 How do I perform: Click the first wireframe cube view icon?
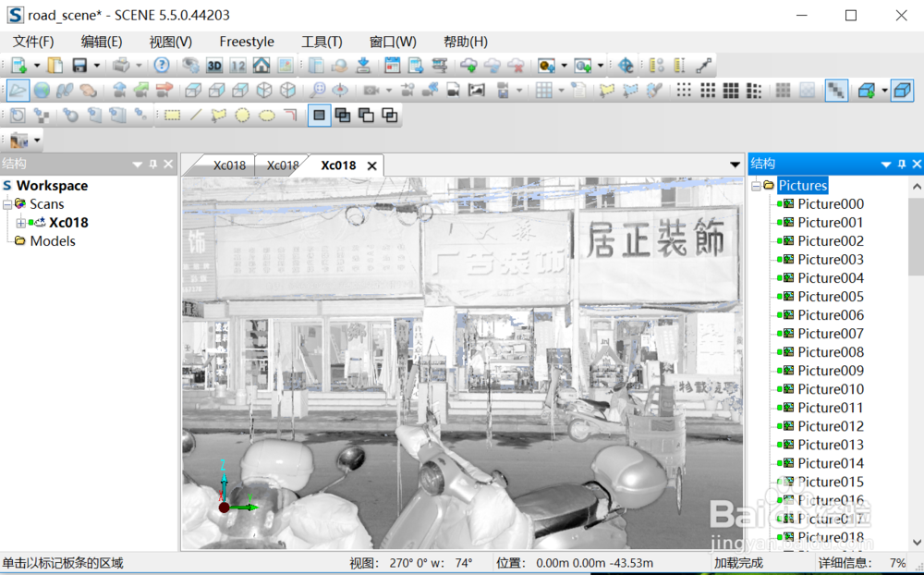tap(193, 91)
